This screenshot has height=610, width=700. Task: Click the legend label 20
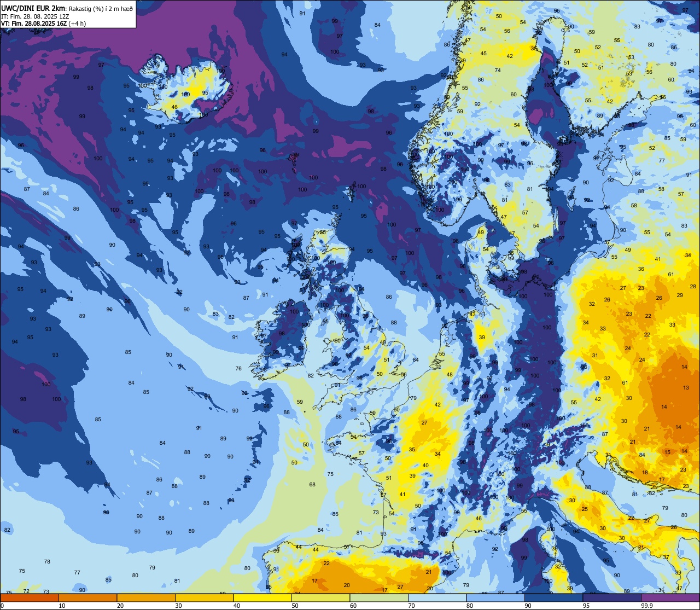[120, 606]
